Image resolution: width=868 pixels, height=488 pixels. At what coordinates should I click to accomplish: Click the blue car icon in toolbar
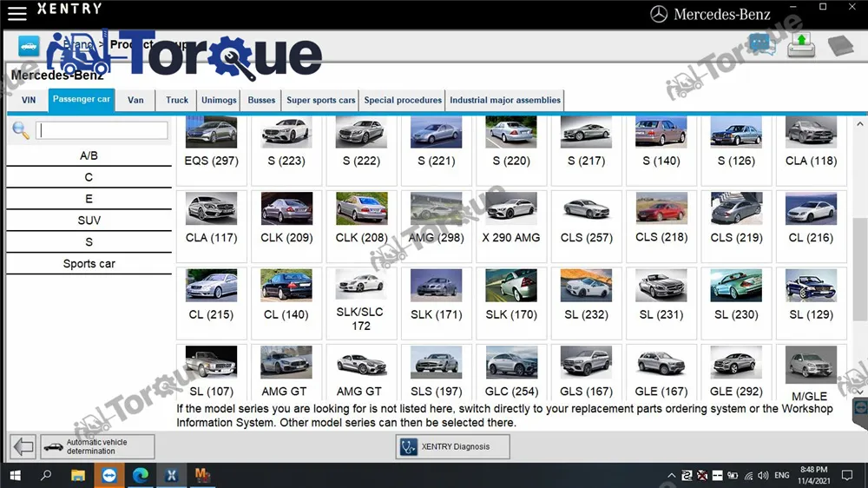29,46
